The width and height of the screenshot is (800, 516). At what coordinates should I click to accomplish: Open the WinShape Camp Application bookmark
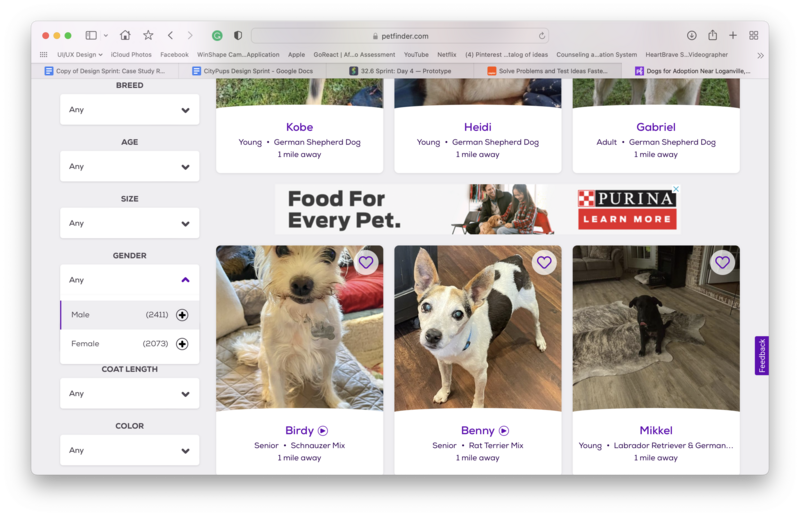[238, 55]
